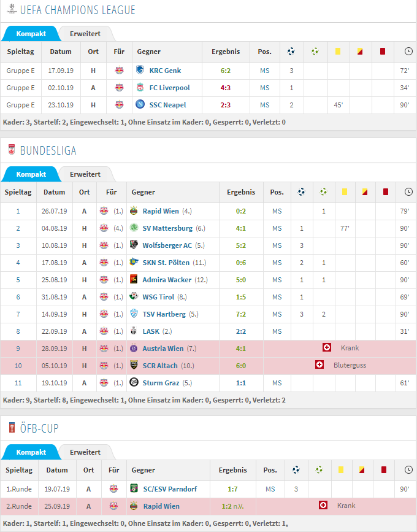This screenshot has width=417, height=532.
Task: Click the SKN St. Pölten crest icon
Action: [x=134, y=262]
